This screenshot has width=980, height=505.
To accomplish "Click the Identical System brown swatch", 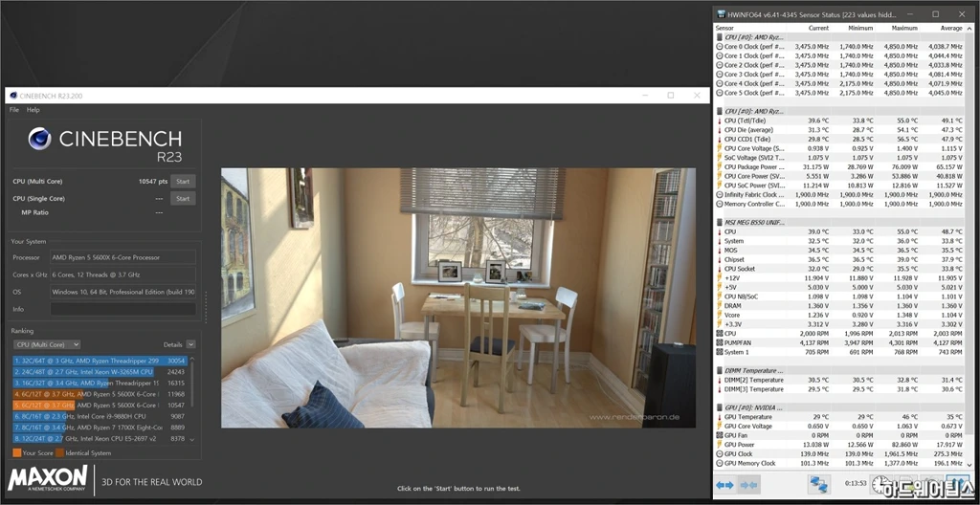I will tap(59, 453).
